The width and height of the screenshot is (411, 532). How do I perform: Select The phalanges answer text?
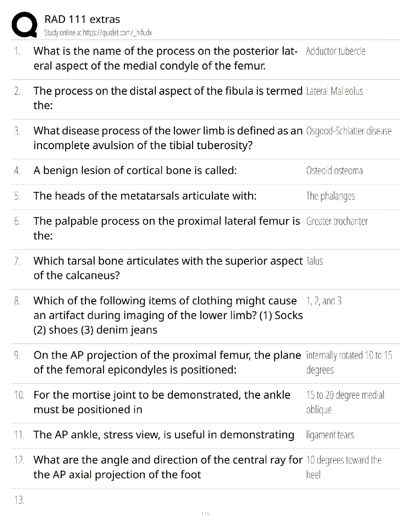pyautogui.click(x=330, y=196)
